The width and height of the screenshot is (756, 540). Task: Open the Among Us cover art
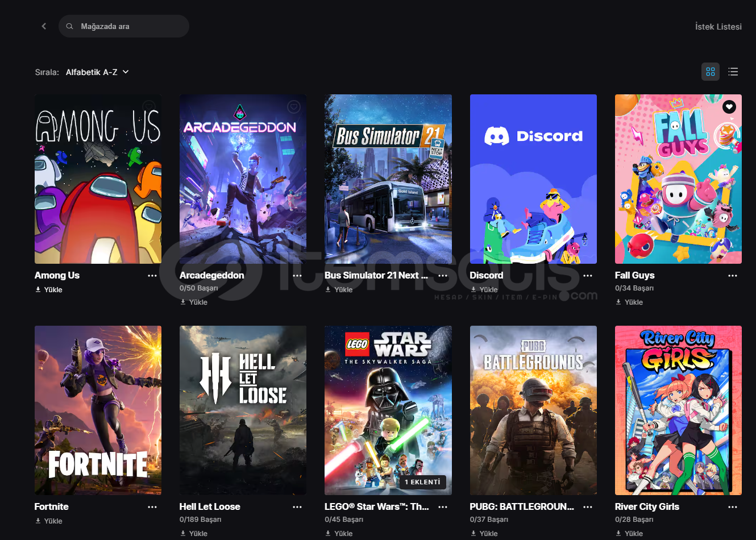click(x=98, y=179)
